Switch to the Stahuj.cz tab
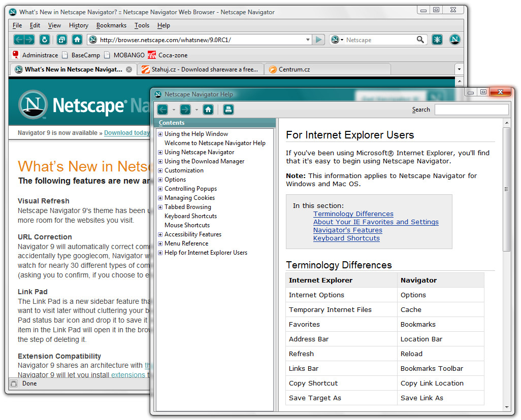Viewport: 521px width, 420px height. [x=201, y=69]
